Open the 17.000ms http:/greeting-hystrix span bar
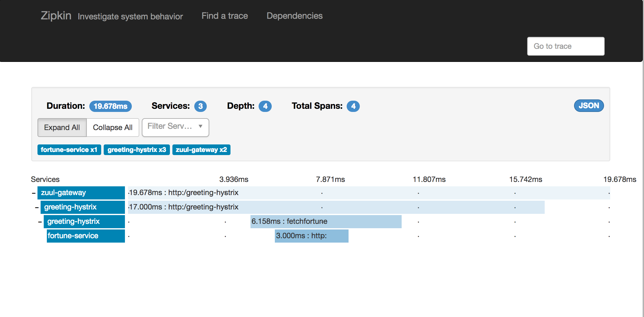Screen dimensions: 644x317 (x=336, y=207)
